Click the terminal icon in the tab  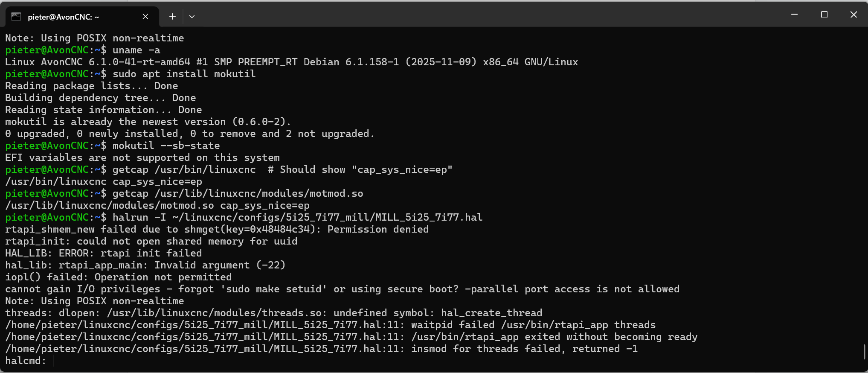coord(16,17)
